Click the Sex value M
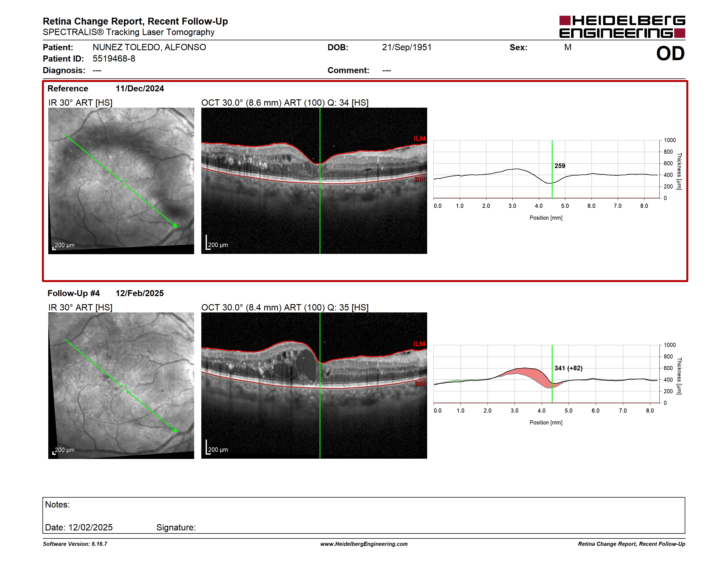728x563 pixels. tap(568, 47)
